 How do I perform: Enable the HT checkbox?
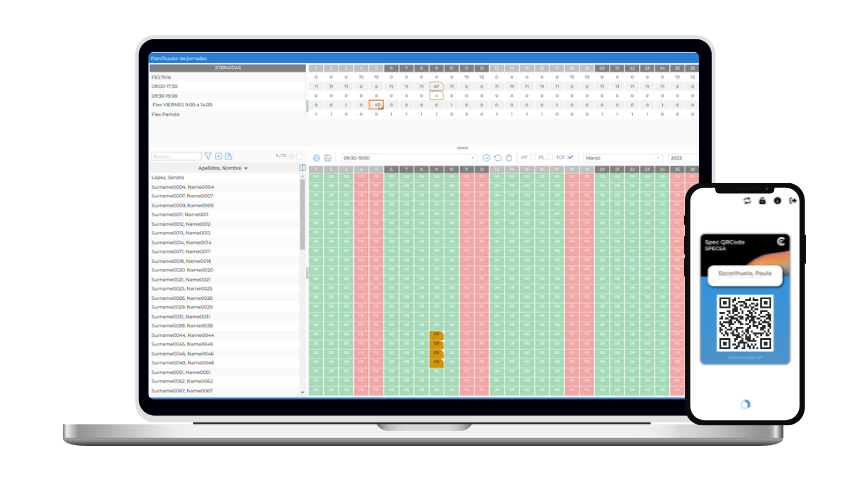(x=533, y=157)
